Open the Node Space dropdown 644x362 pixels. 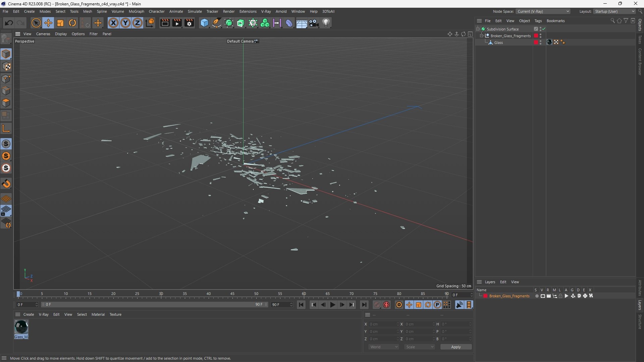coord(543,11)
